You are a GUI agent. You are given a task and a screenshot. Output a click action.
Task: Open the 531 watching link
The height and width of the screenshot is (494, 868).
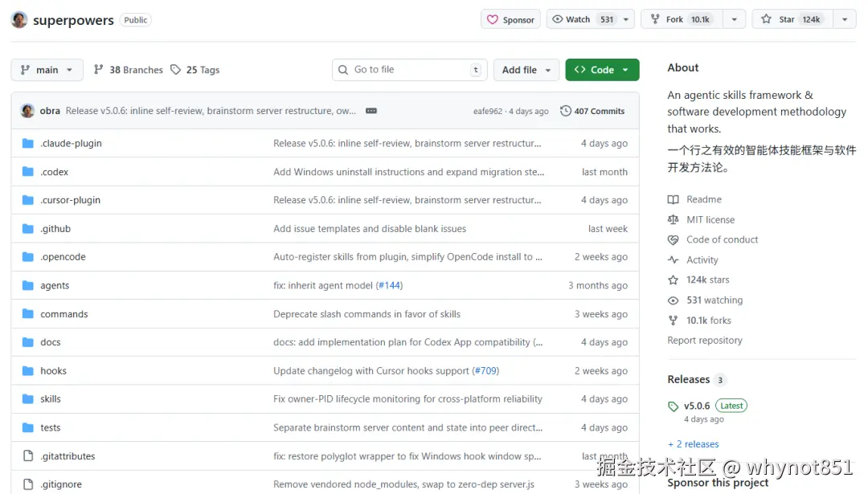714,300
